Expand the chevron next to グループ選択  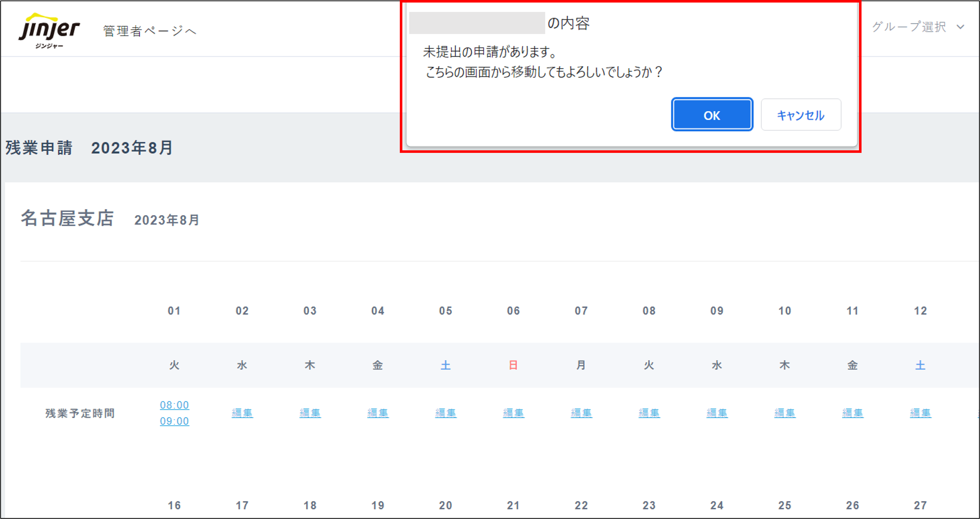(961, 27)
